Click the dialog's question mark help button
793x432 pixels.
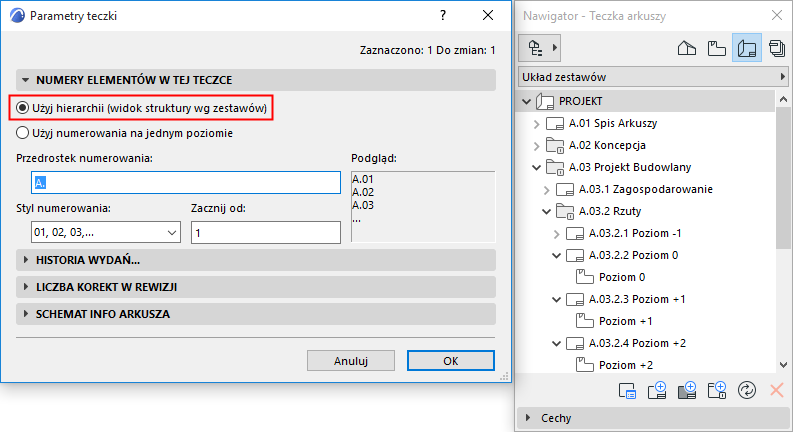(442, 16)
